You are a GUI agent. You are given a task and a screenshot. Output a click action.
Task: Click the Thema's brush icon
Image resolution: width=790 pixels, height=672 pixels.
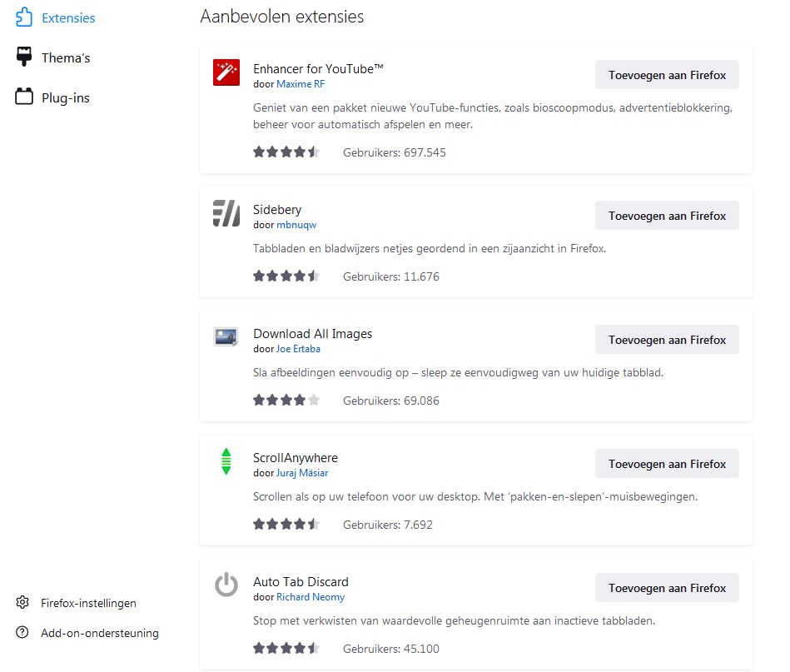(24, 57)
